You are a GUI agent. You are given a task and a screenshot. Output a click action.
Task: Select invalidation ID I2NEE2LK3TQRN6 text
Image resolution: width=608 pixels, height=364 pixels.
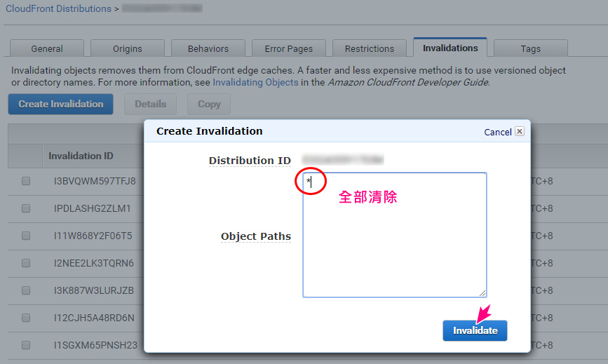coord(94,263)
